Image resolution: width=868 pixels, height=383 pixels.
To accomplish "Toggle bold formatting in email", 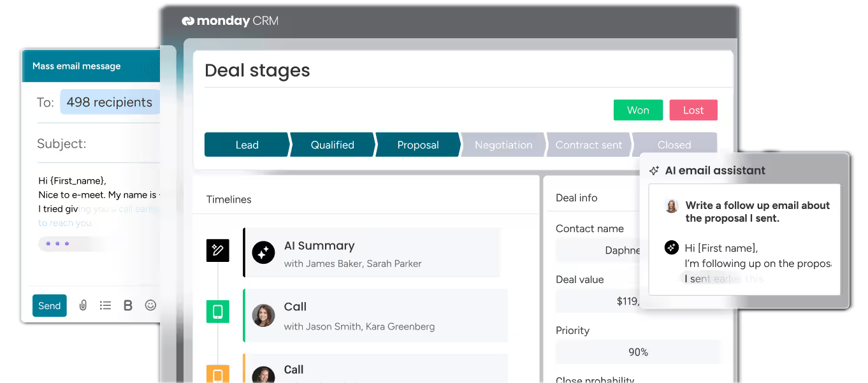I will 128,305.
